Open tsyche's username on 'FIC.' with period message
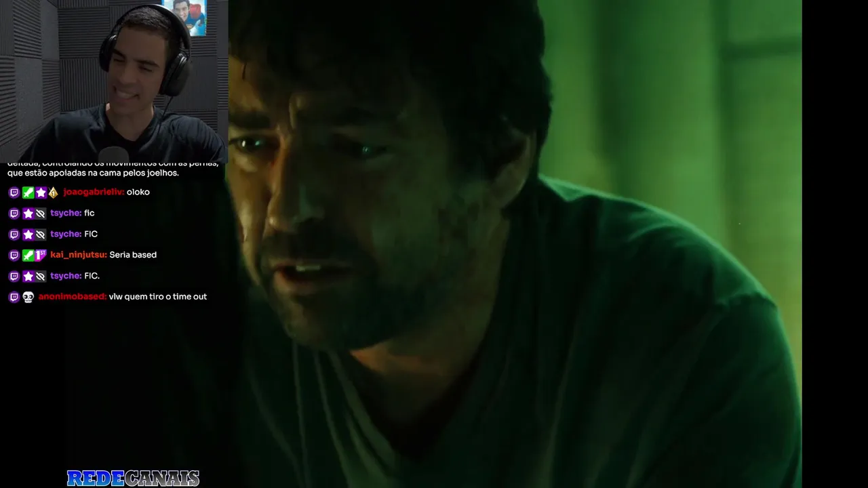This screenshot has height=488, width=868. tap(66, 276)
